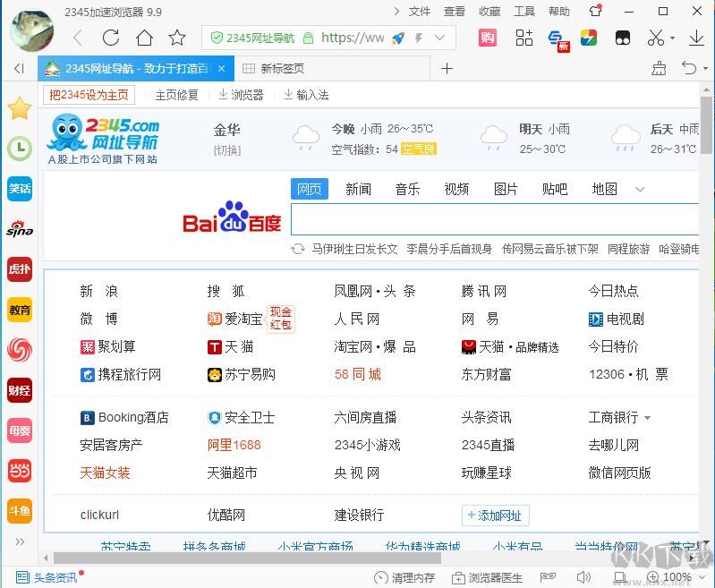The height and width of the screenshot is (588, 715).
Task: Open 清理内存 in status bar
Action: point(404,578)
